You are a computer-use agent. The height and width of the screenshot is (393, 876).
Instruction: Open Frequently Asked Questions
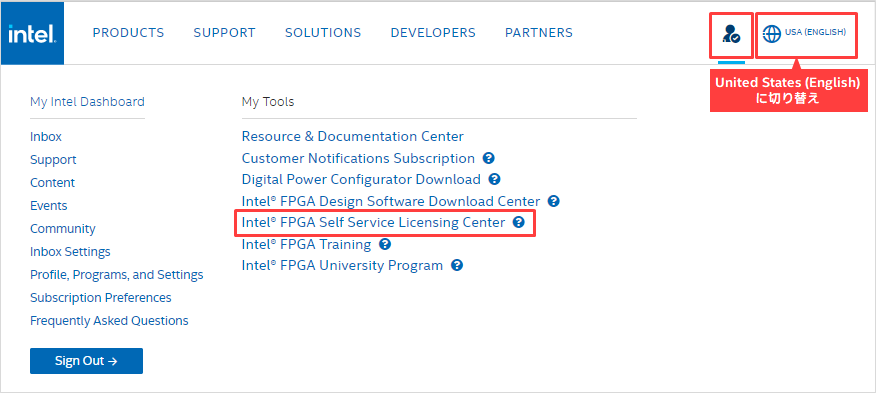tap(109, 321)
